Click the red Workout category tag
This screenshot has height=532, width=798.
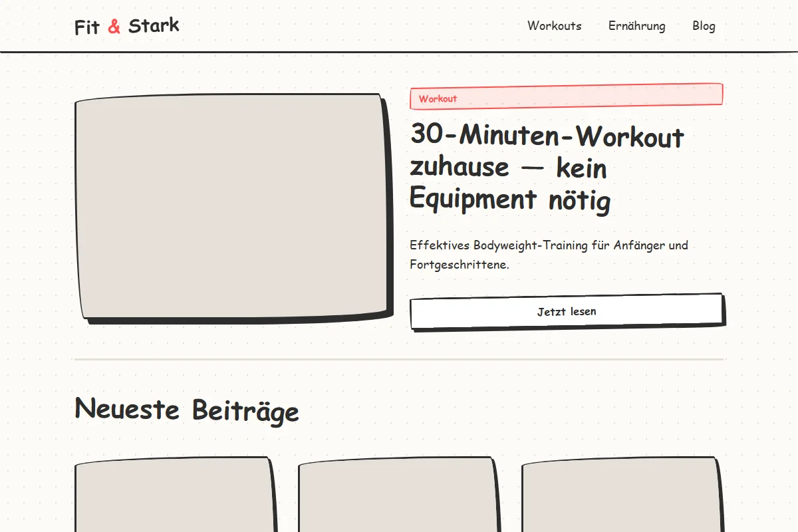click(567, 98)
